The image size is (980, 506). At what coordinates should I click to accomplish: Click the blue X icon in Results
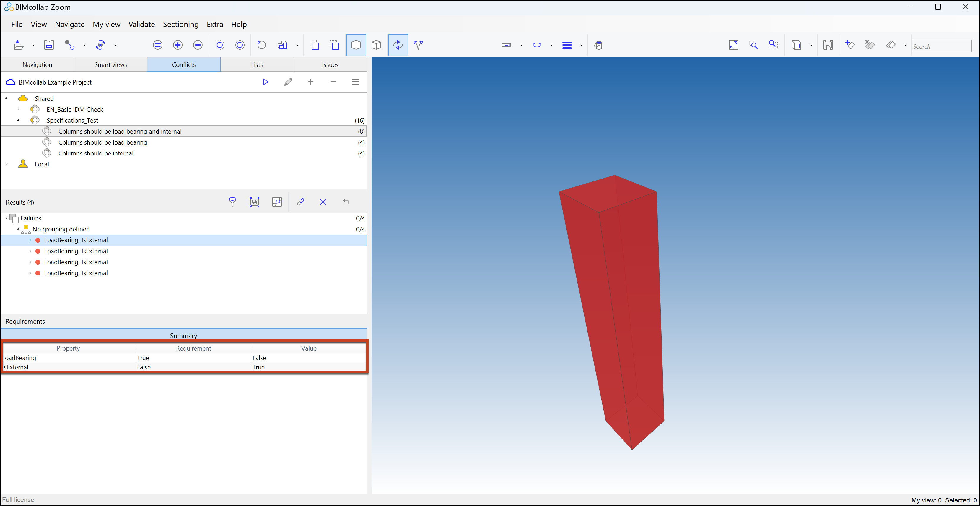(323, 202)
